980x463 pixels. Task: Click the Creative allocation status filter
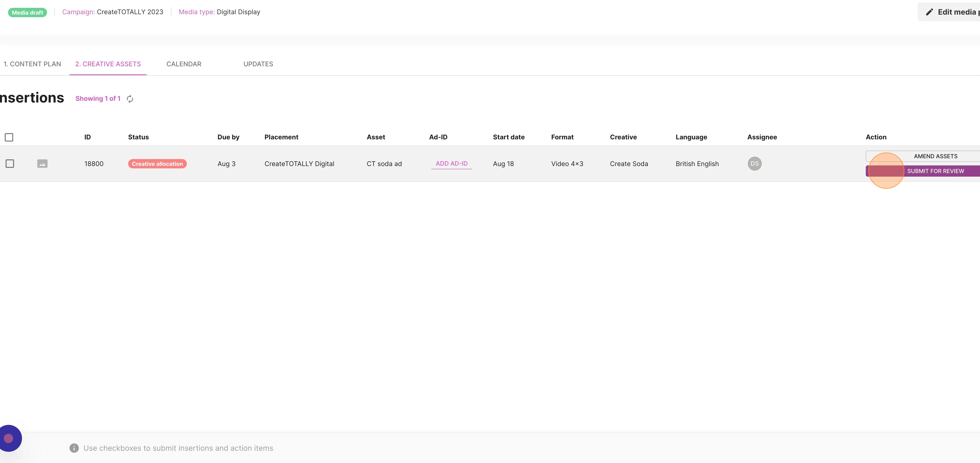(x=157, y=163)
